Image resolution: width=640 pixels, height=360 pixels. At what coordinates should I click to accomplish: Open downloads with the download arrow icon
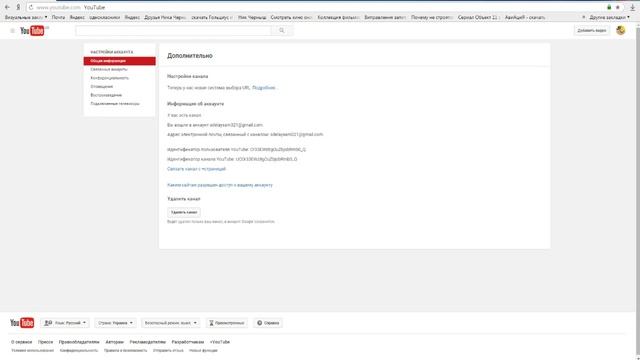point(633,7)
